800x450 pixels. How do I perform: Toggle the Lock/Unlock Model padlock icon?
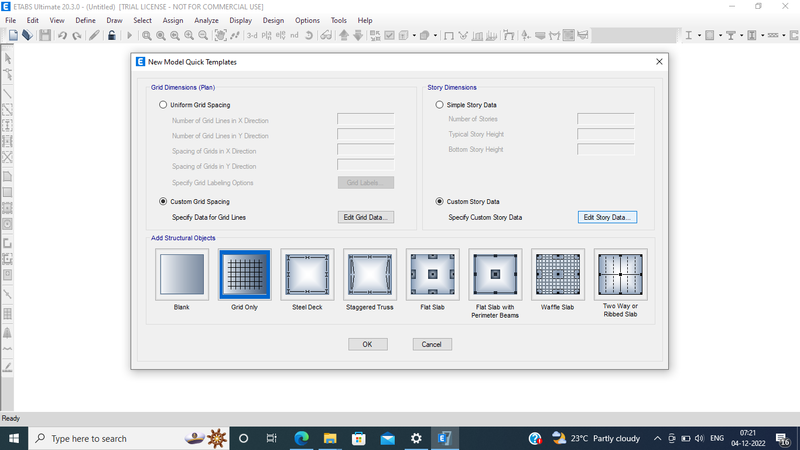click(111, 35)
